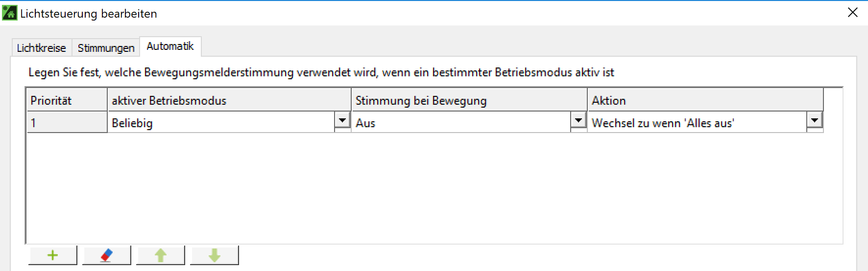Delete the selected rule with eraser icon
The width and height of the screenshot is (868, 271).
pos(107,255)
